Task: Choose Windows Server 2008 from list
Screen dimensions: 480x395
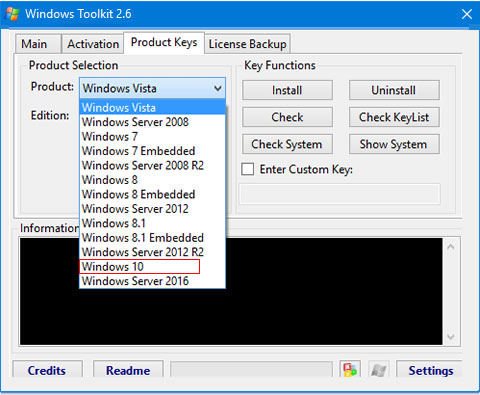Action: (x=153, y=122)
